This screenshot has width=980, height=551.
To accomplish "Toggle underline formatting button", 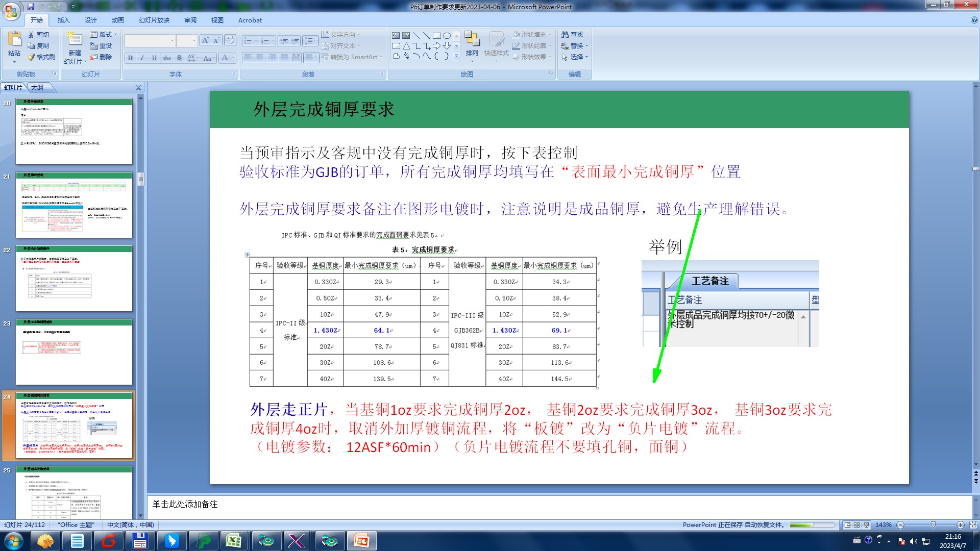I will [x=154, y=58].
